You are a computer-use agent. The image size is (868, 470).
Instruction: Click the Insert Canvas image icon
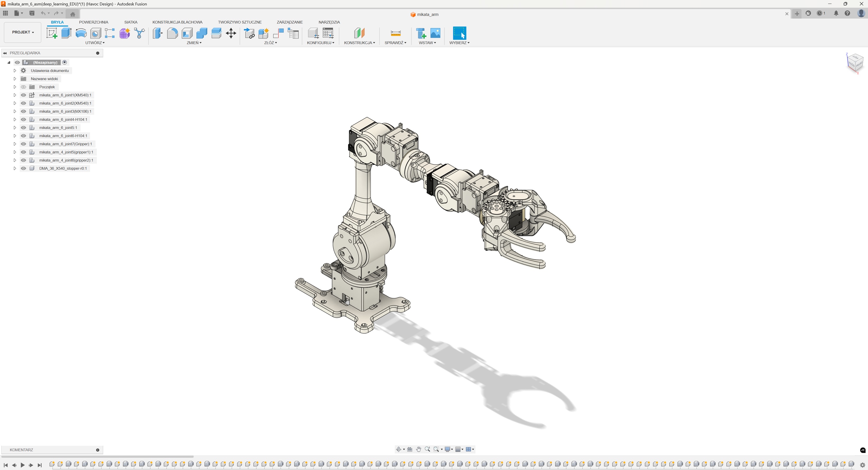point(435,33)
